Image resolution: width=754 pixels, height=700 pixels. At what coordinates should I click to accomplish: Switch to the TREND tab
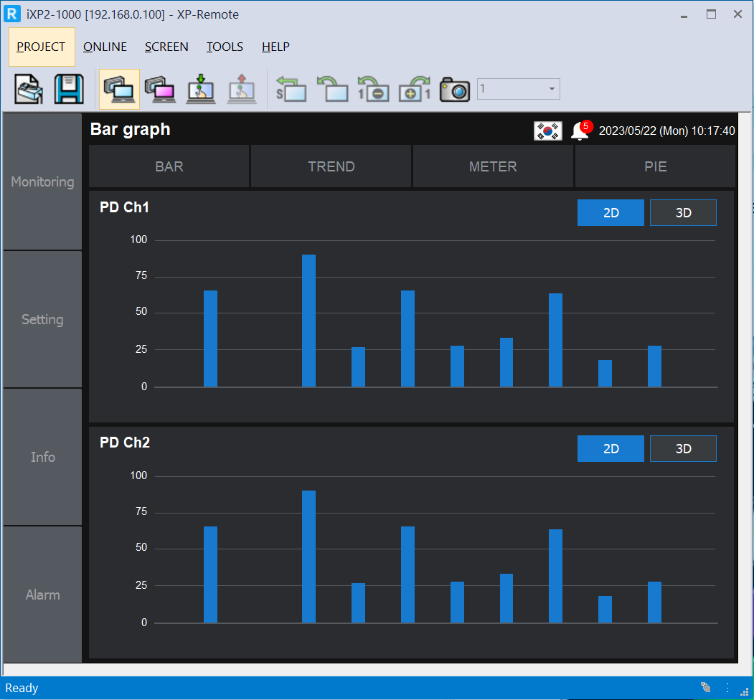click(331, 166)
